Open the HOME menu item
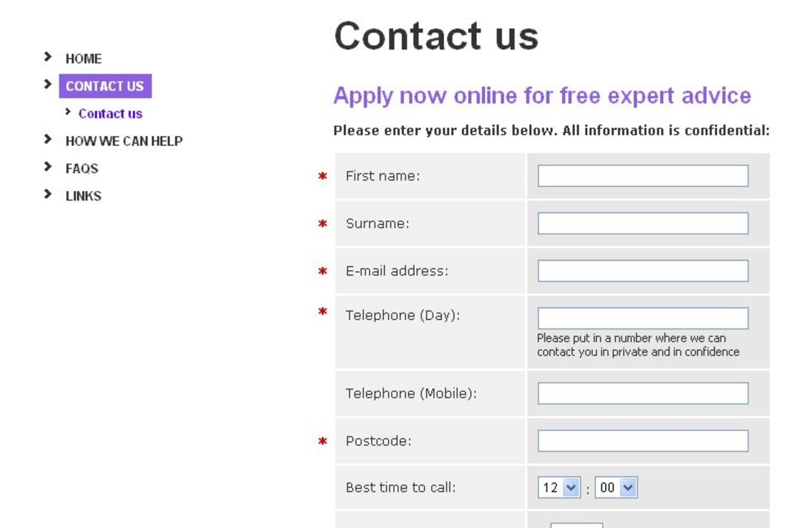812x528 pixels. tap(84, 59)
